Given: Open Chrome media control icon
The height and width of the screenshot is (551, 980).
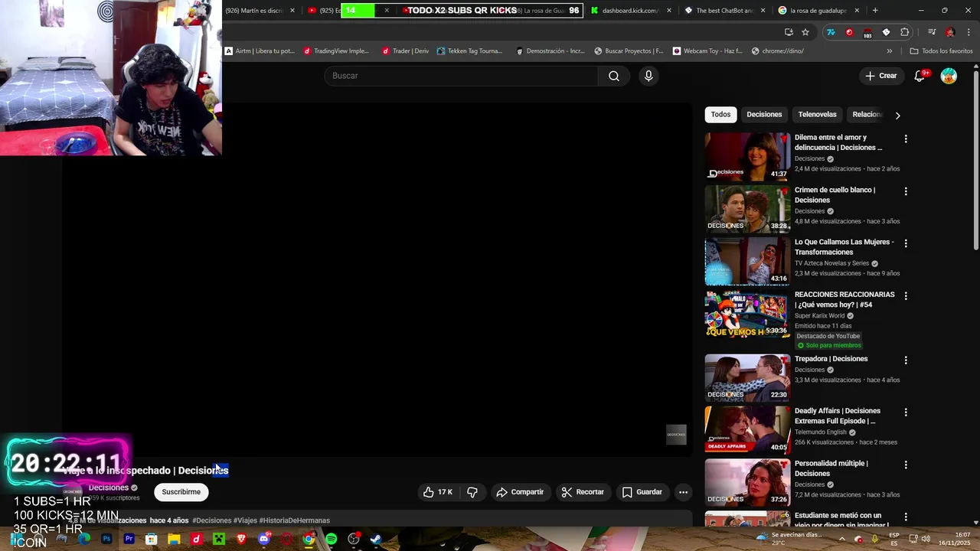Looking at the screenshot, I should (x=932, y=32).
